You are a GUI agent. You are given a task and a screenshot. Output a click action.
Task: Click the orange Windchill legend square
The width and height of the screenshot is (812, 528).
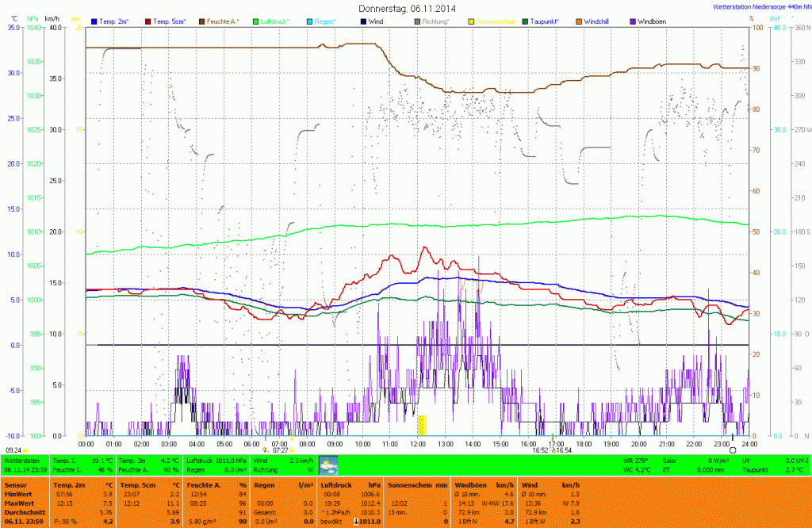click(580, 21)
